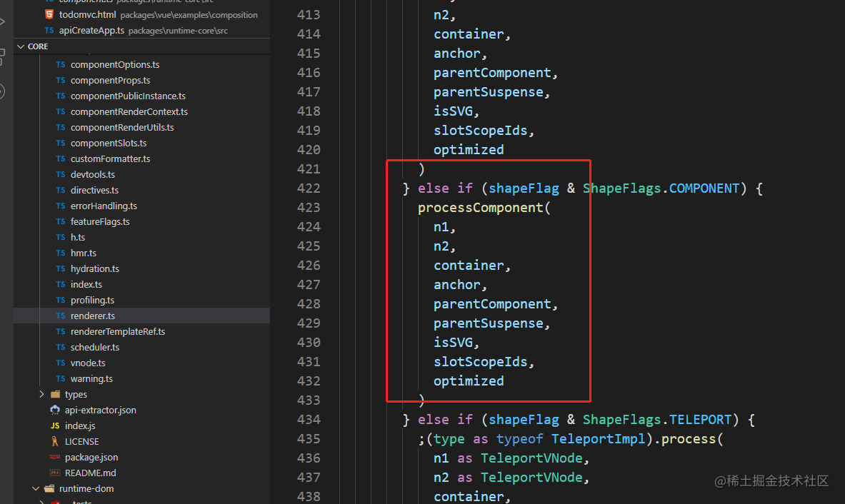Open todomvc.html in open editors
845x504 pixels.
(x=87, y=14)
